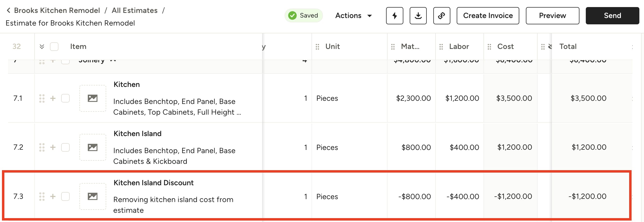The height and width of the screenshot is (222, 644).
Task: Copy the estimate link icon
Action: coord(442,16)
